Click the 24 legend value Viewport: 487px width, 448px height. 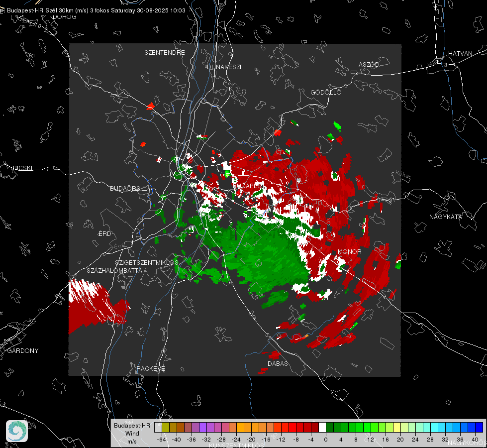pyautogui.click(x=415, y=440)
